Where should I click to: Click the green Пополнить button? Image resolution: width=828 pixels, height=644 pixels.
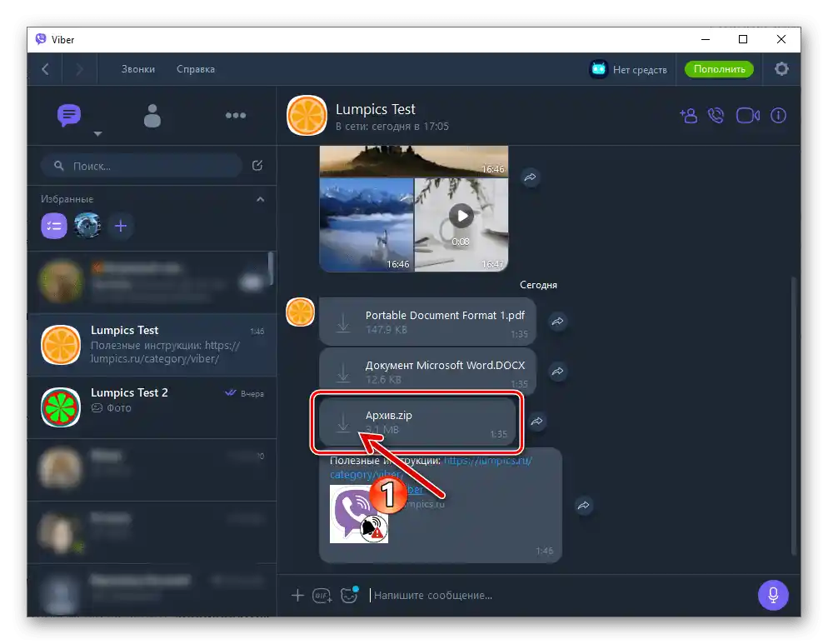click(x=718, y=69)
